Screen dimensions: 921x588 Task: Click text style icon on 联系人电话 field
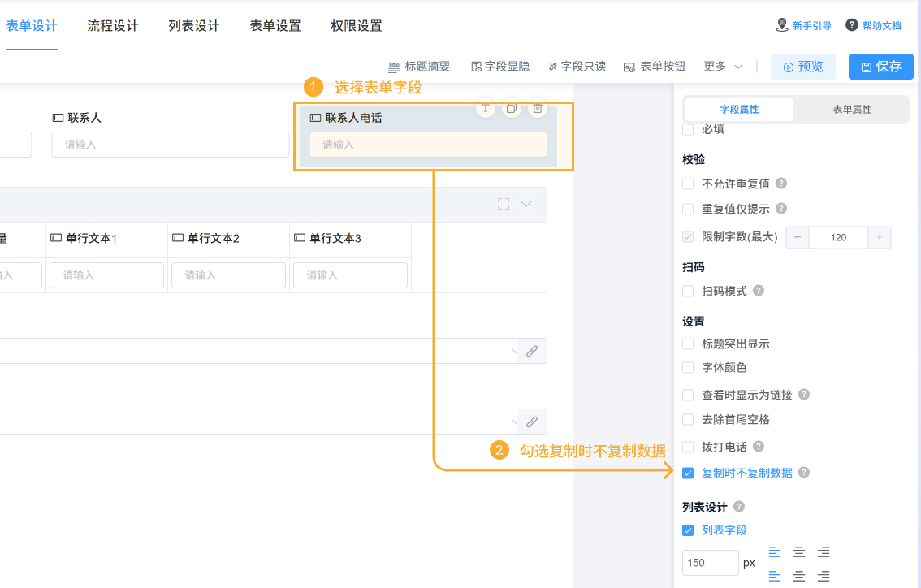click(x=485, y=108)
